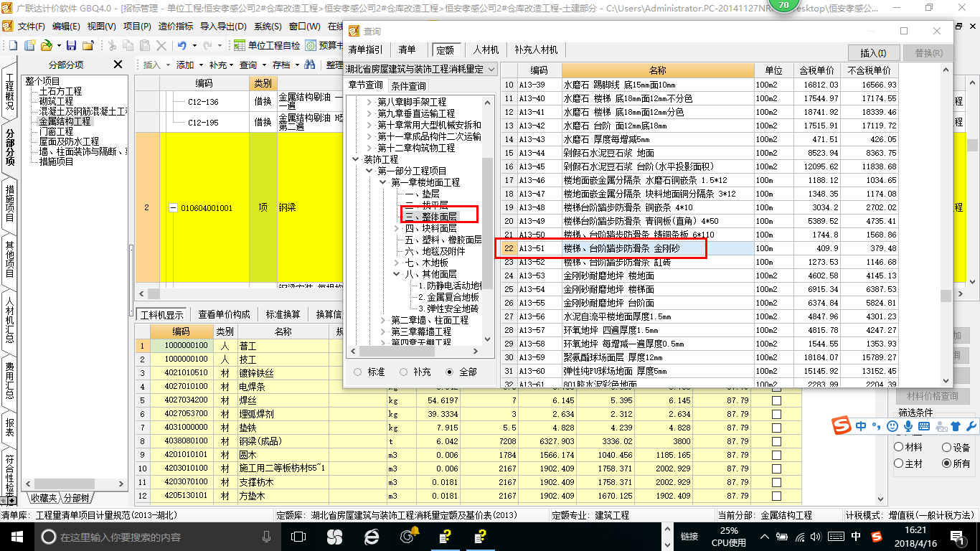Switch to the 清单指引 tab
This screenshot has height=551, width=980.
366,50
